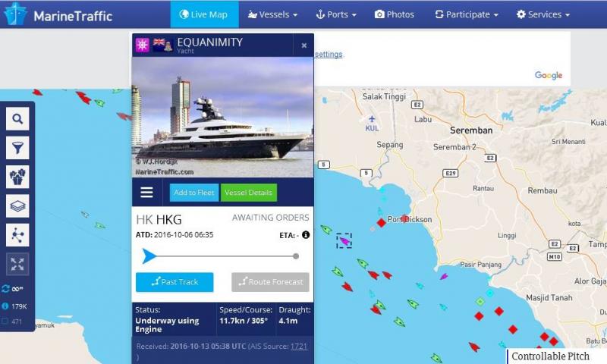Expand the Vessels dropdown menu
607x364 pixels.
(x=273, y=14)
